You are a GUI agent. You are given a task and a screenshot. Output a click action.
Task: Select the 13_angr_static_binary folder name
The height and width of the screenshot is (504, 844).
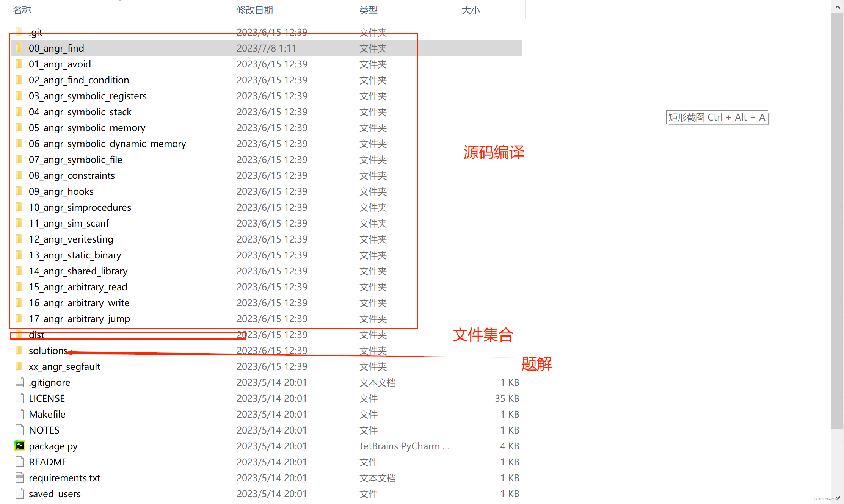click(x=75, y=255)
